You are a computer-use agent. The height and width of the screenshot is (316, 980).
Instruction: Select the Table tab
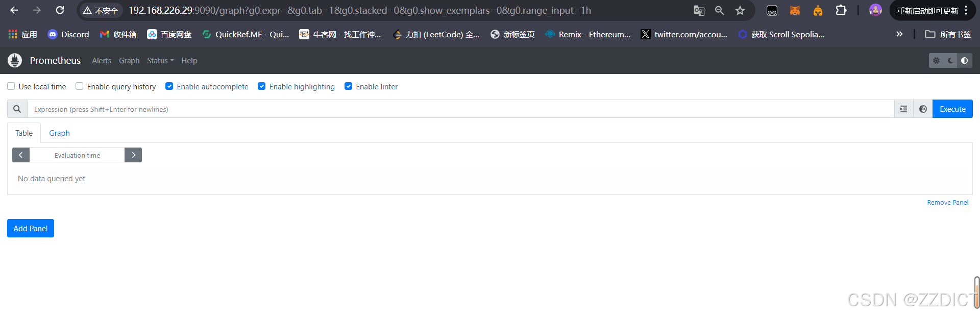[x=24, y=133]
